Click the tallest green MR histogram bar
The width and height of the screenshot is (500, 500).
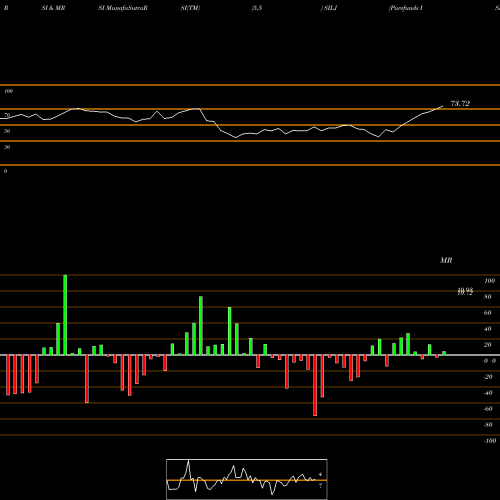pos(65,315)
